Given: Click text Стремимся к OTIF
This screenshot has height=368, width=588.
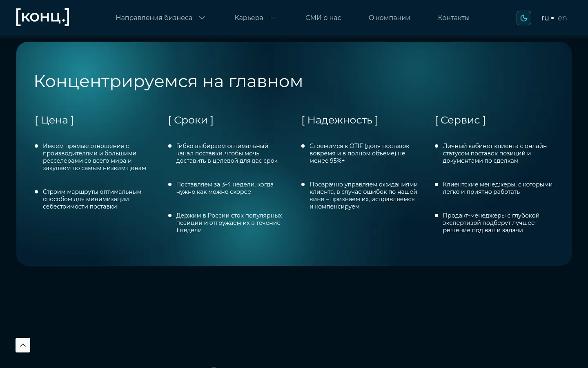Looking at the screenshot, I should tap(359, 153).
